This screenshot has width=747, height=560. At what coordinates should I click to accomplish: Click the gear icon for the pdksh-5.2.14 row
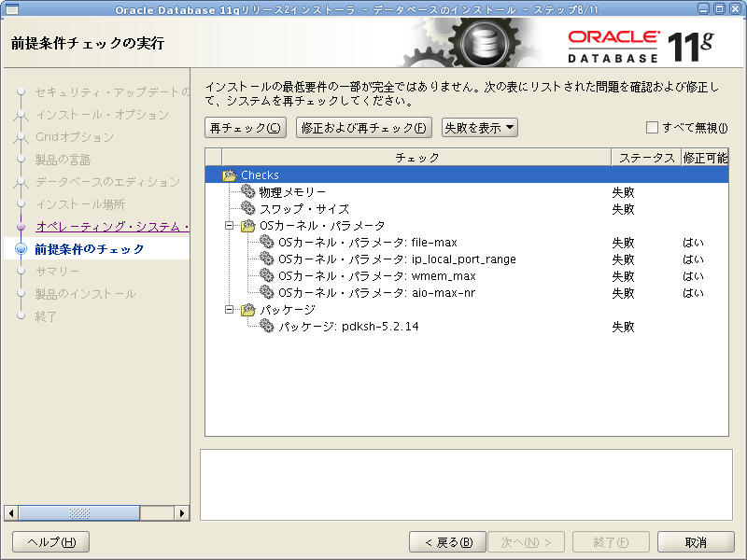tap(267, 326)
